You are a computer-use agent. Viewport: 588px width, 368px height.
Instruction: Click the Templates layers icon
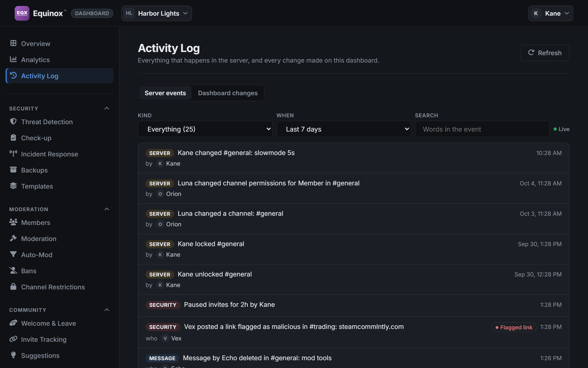click(13, 186)
